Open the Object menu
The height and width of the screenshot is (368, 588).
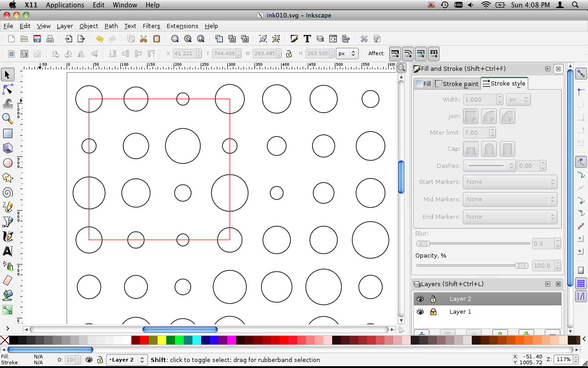[89, 26]
